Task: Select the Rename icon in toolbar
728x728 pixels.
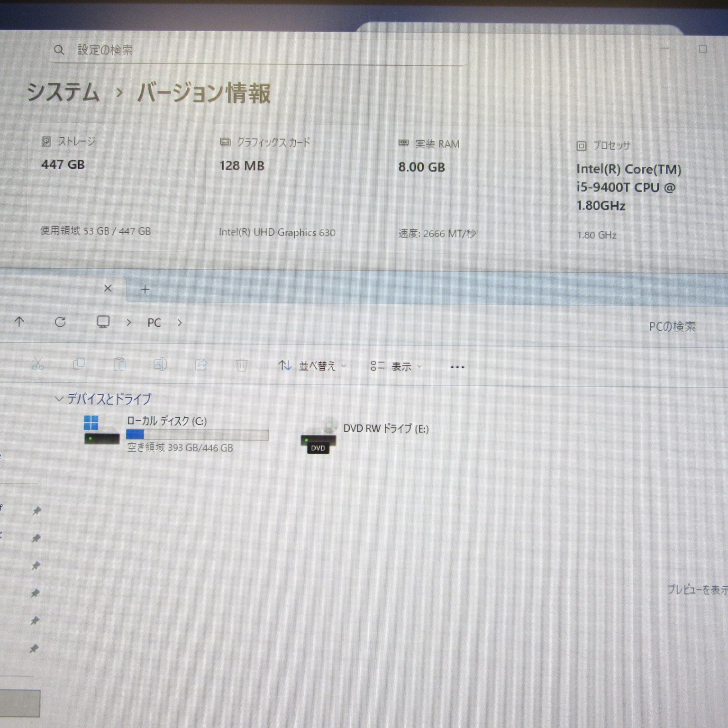Action: click(x=161, y=364)
